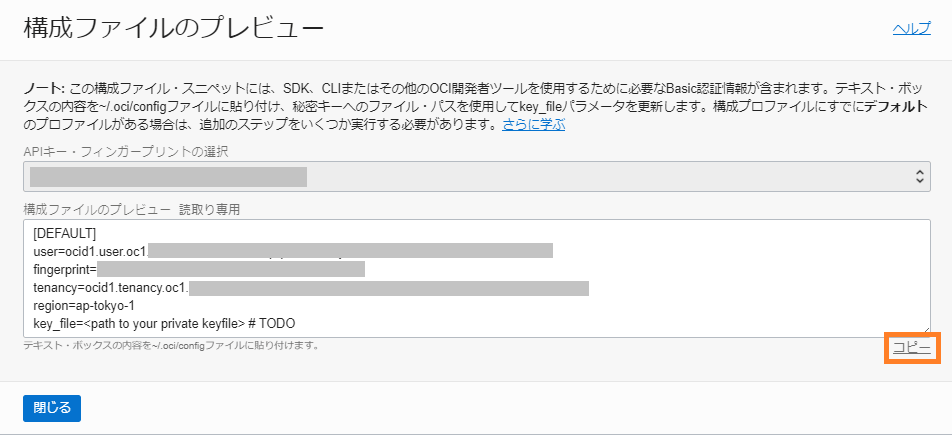Click the APIキー・フィンガープリントの選択 label

pyautogui.click(x=126, y=152)
